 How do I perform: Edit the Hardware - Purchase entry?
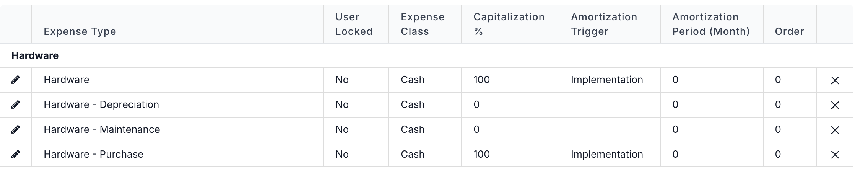click(x=16, y=154)
